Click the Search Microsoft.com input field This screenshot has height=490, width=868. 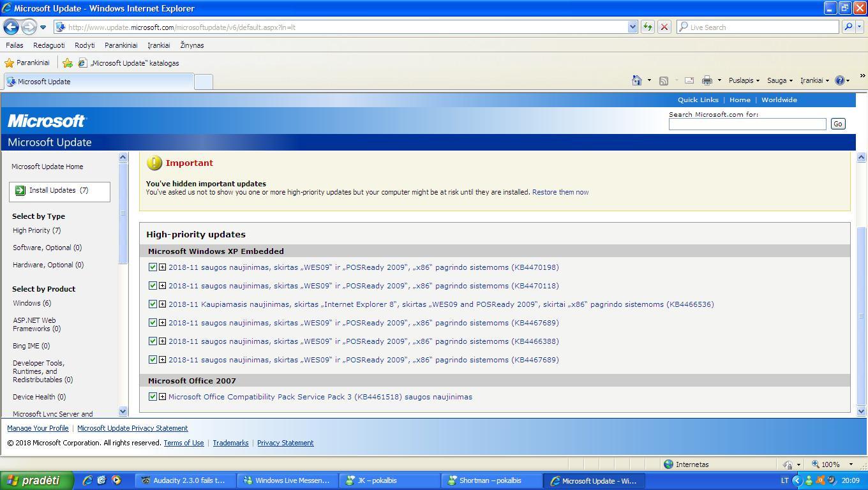click(x=747, y=124)
